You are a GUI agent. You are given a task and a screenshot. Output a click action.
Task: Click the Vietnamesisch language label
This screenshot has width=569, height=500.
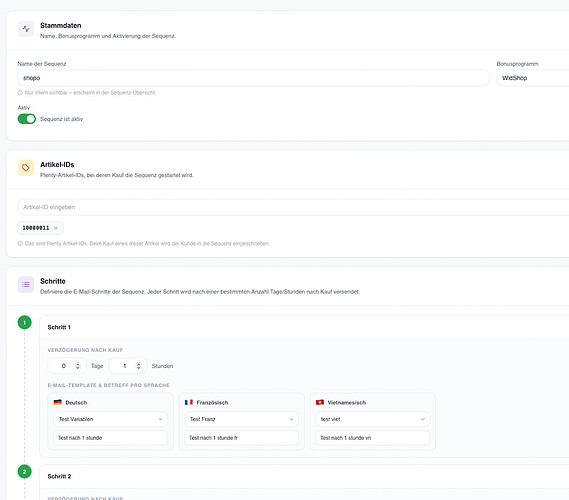point(347,402)
